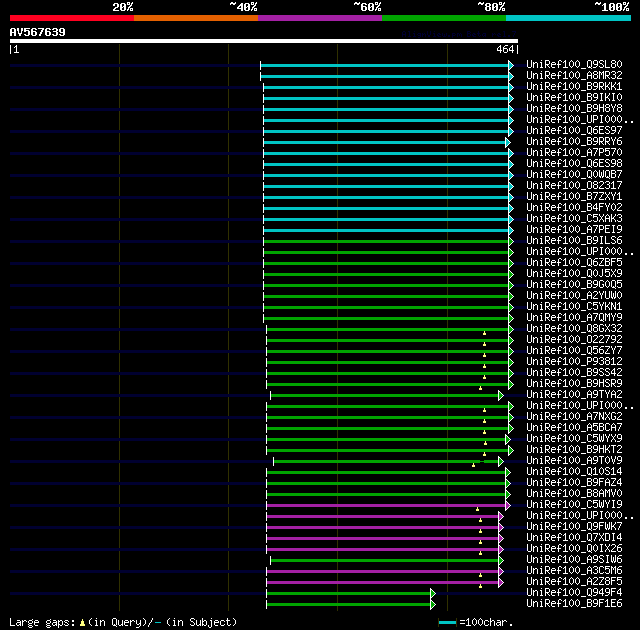The height and width of the screenshot is (630, 640).
Task: Select hit label UniRef100_B9RRY6
Action: coord(574,142)
